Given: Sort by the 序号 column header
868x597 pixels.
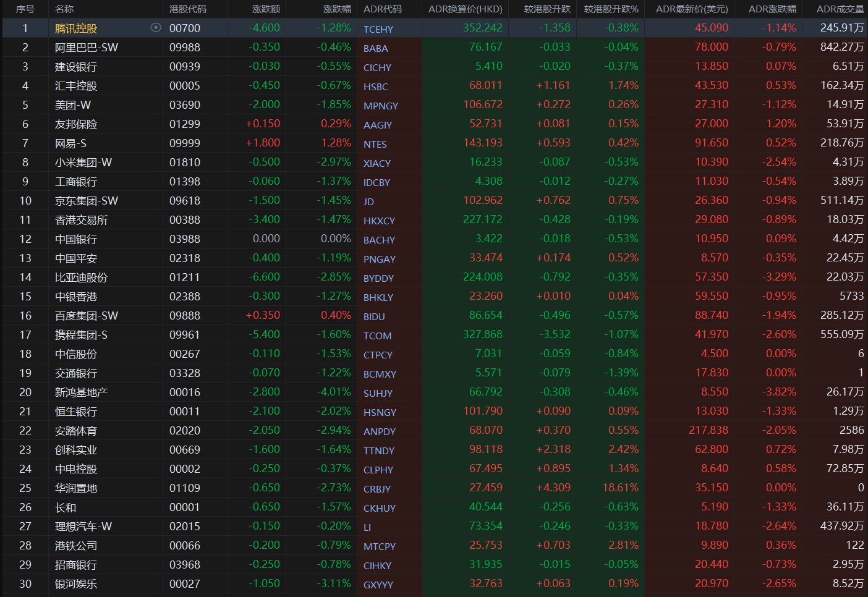Looking at the screenshot, I should (25, 9).
